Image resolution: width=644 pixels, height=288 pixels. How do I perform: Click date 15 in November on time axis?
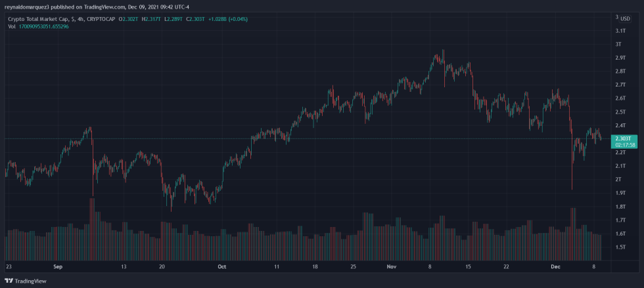(469, 267)
